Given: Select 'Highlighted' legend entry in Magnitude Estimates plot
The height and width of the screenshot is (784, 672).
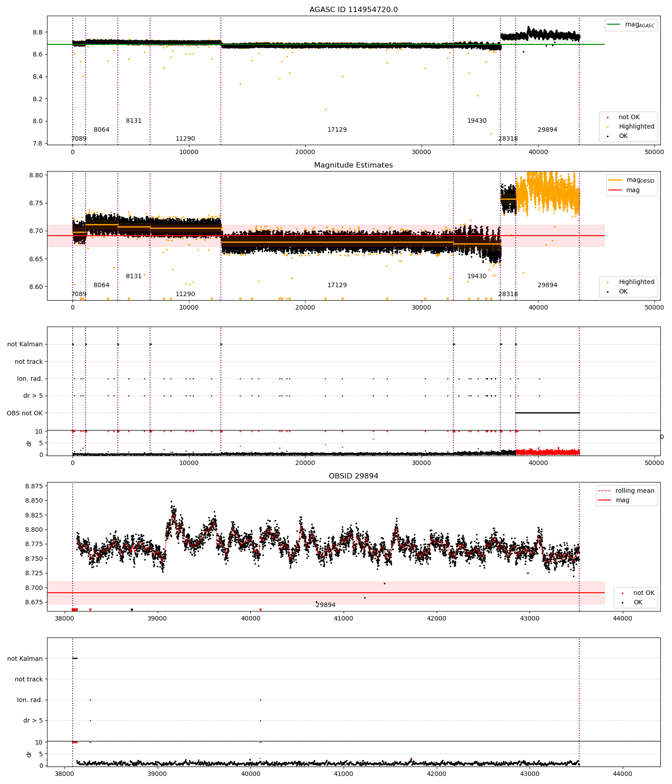Looking at the screenshot, I should tap(637, 282).
